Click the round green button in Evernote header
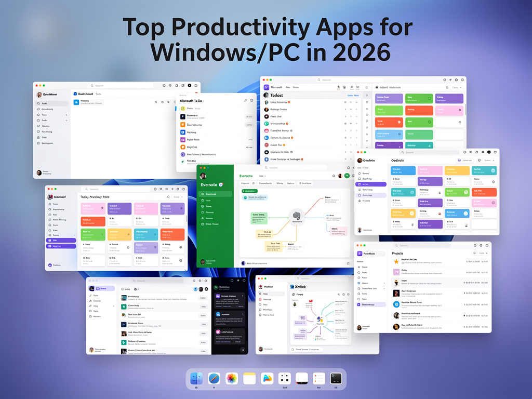Screen dimensions: 532x399 pyautogui.click(x=347, y=176)
